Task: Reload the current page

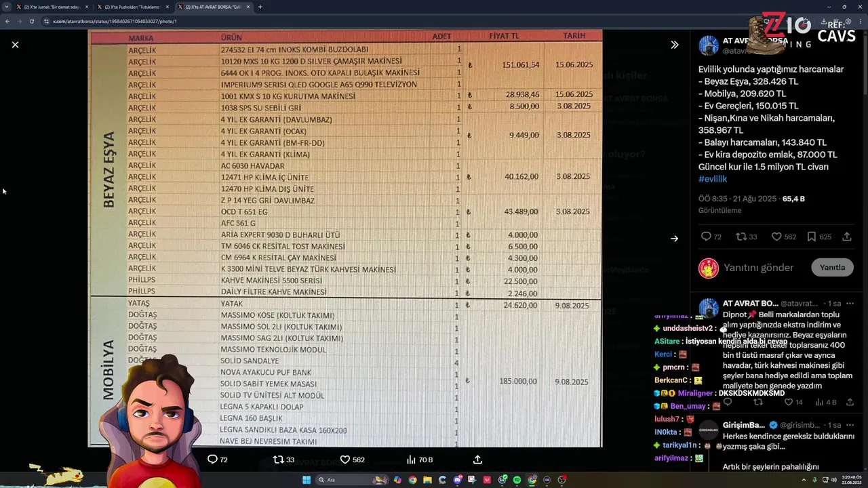Action: pos(32,21)
